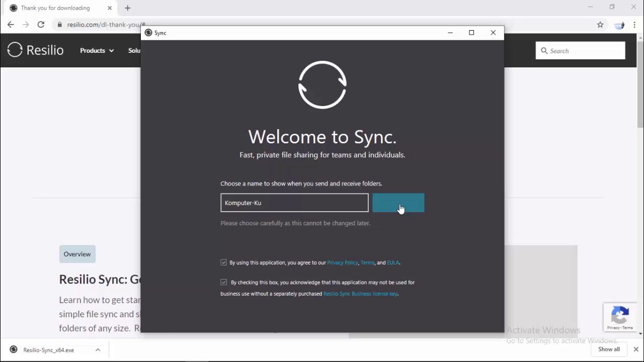Click the blue button next to the name field
644x362 pixels.
398,203
